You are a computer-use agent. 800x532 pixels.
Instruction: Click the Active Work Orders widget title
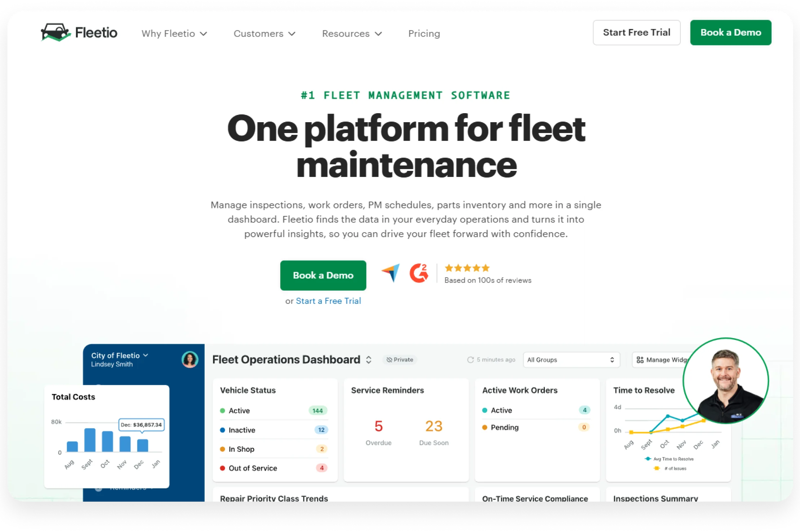click(520, 390)
